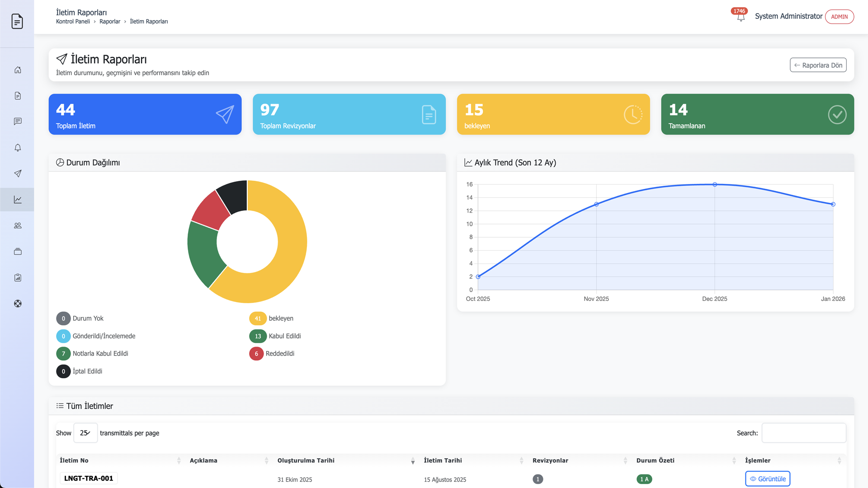Open the lifebuoy help sidebar icon
This screenshot has width=868, height=488.
click(18, 304)
